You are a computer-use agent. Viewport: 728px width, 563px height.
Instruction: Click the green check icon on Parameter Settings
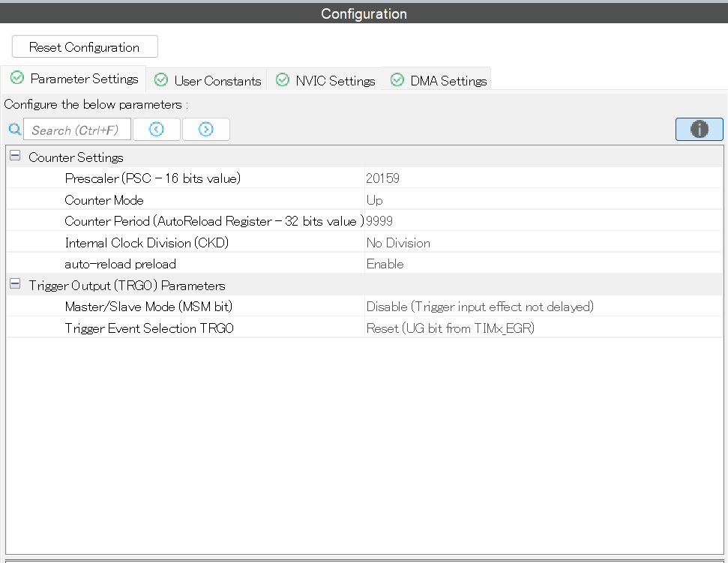pos(17,78)
